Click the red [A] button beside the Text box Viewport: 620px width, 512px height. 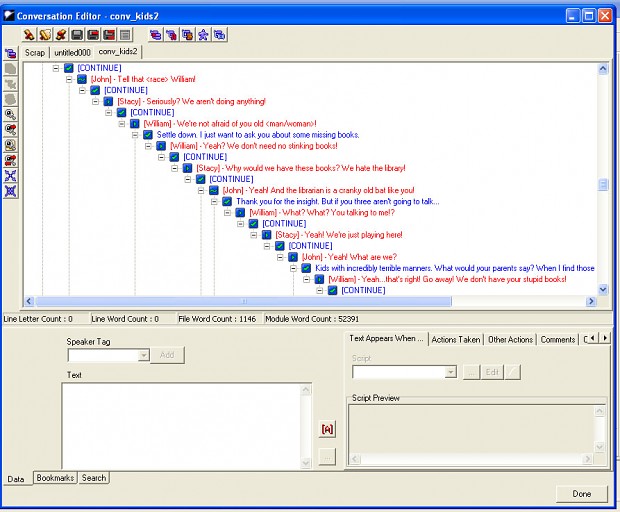[x=327, y=429]
